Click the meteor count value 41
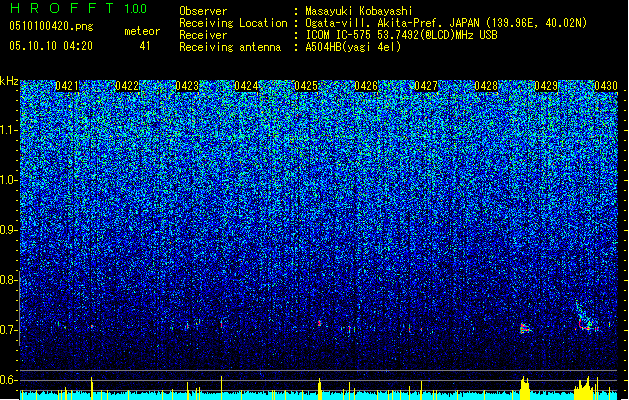 (145, 46)
